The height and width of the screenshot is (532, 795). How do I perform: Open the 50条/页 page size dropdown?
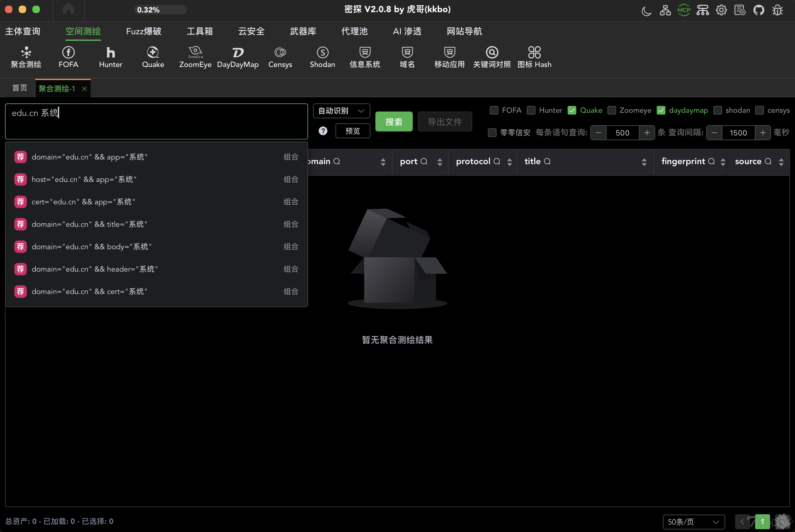point(693,522)
